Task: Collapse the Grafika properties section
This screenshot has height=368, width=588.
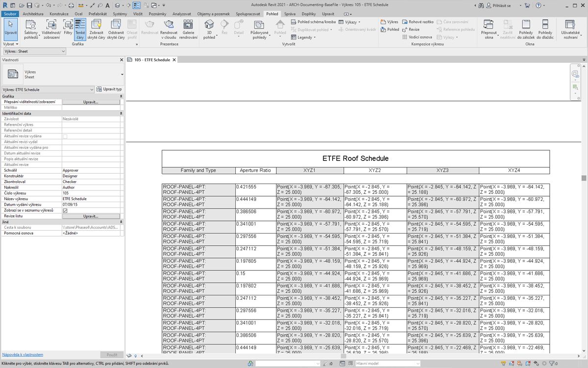Action: coord(122,96)
